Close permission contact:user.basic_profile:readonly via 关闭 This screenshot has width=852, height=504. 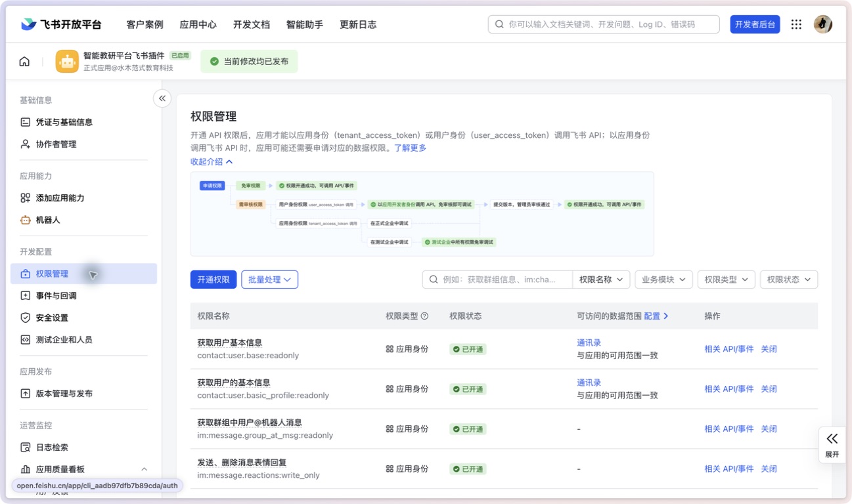[x=769, y=389]
